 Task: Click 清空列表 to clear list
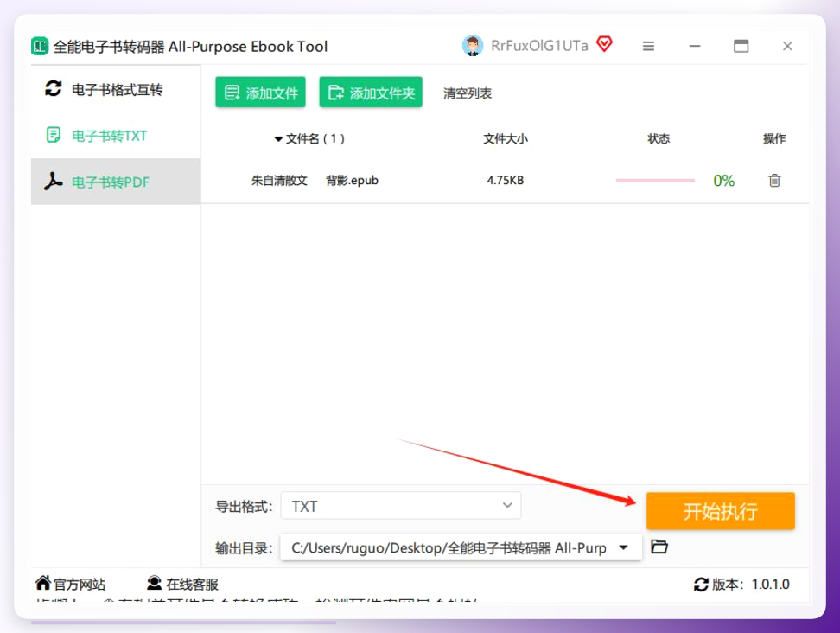coord(468,93)
